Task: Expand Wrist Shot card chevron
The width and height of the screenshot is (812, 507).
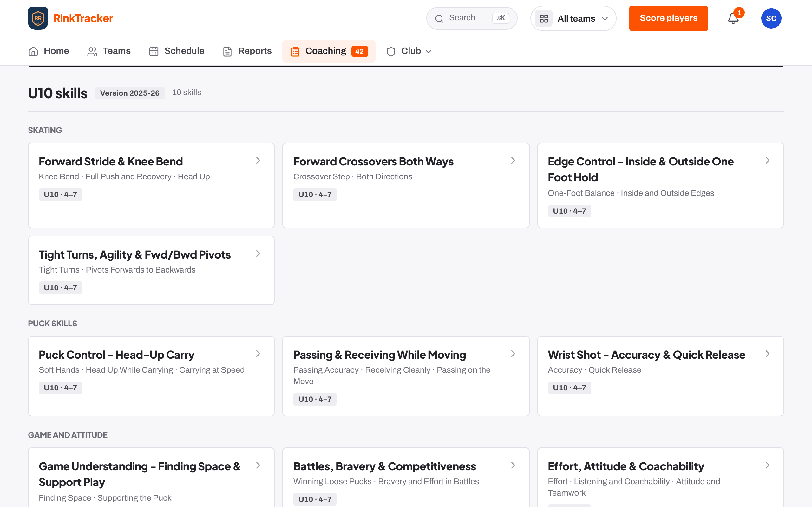Action: pyautogui.click(x=767, y=354)
